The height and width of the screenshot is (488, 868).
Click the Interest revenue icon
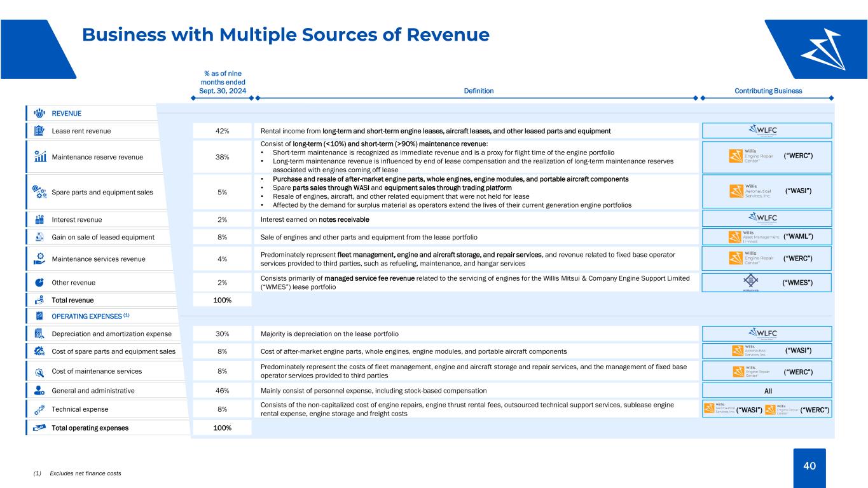pyautogui.click(x=40, y=219)
